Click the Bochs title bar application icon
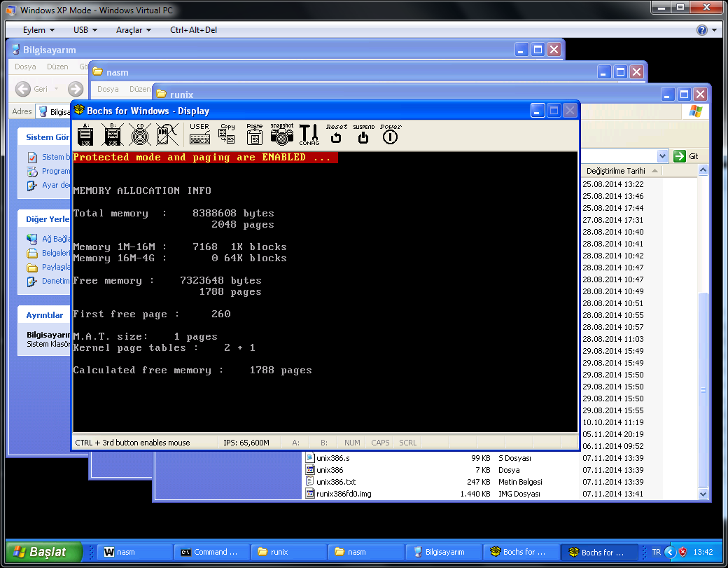This screenshot has width=728, height=568. pyautogui.click(x=79, y=110)
